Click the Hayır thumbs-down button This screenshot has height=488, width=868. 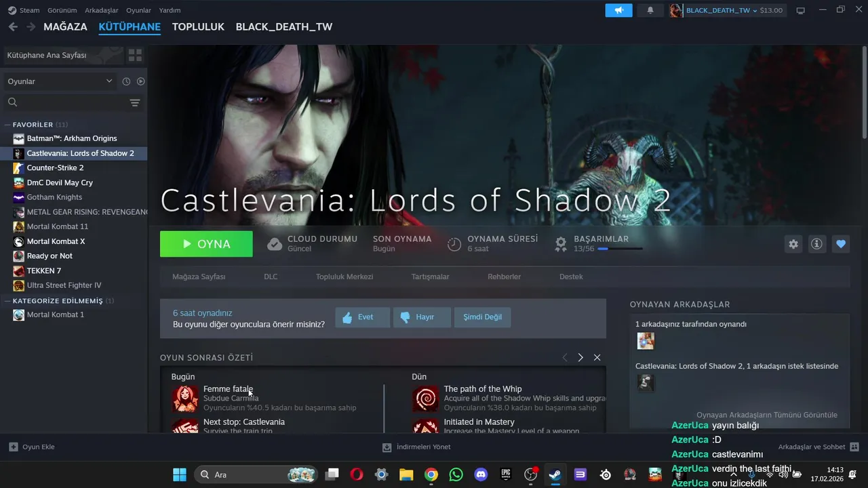[422, 317]
